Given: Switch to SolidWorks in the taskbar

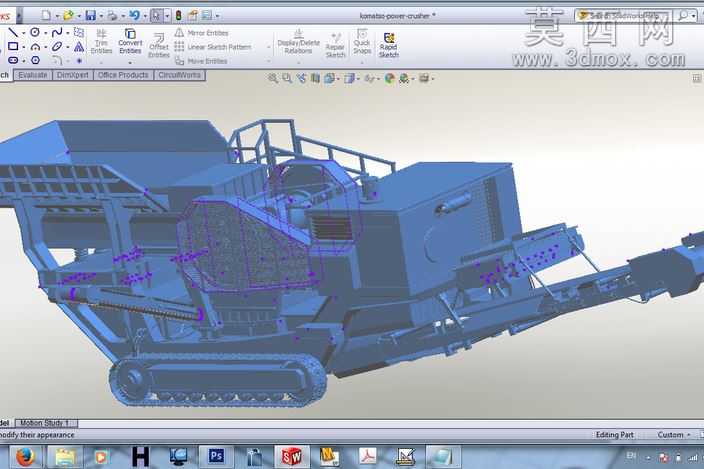Looking at the screenshot, I should point(291,457).
